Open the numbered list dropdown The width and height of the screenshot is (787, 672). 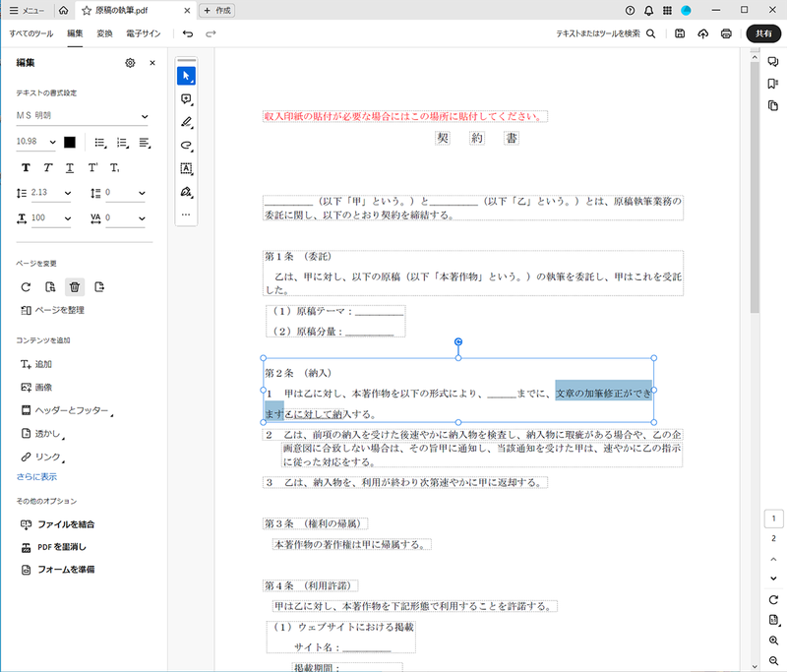[122, 143]
